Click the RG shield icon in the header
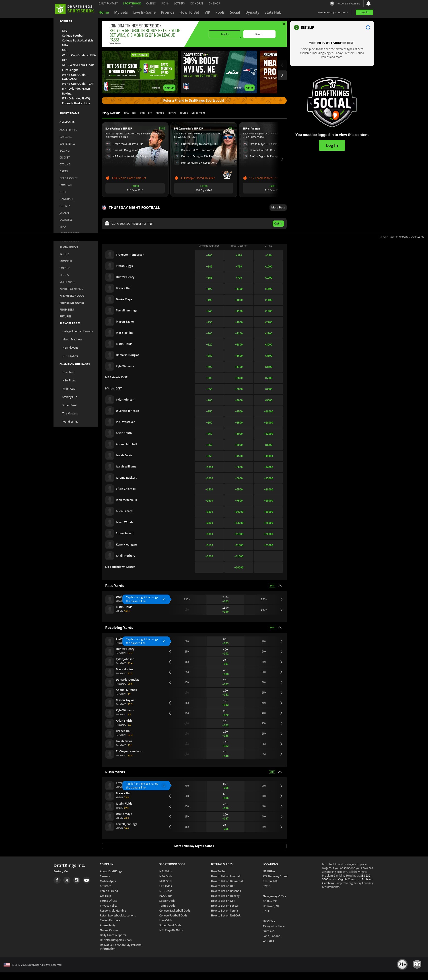Image resolution: width=428 pixels, height=980 pixels. point(332,3)
